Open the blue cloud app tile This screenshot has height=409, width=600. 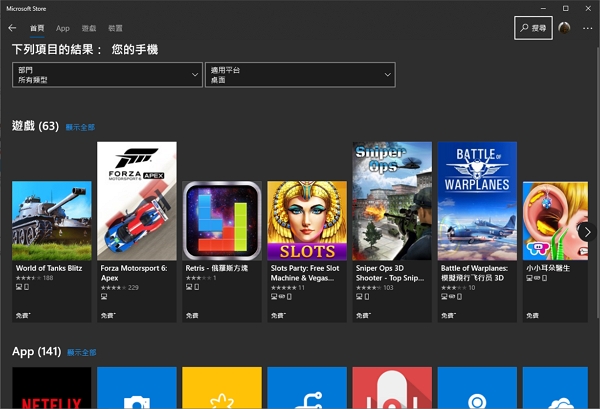[x=555, y=388]
